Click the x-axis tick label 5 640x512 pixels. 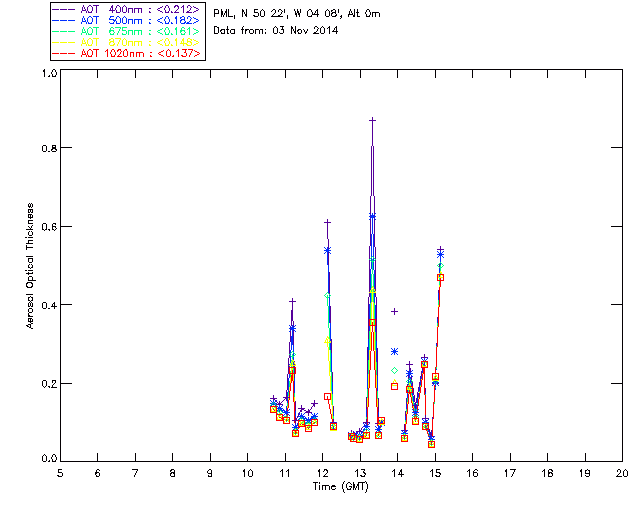[x=60, y=473]
